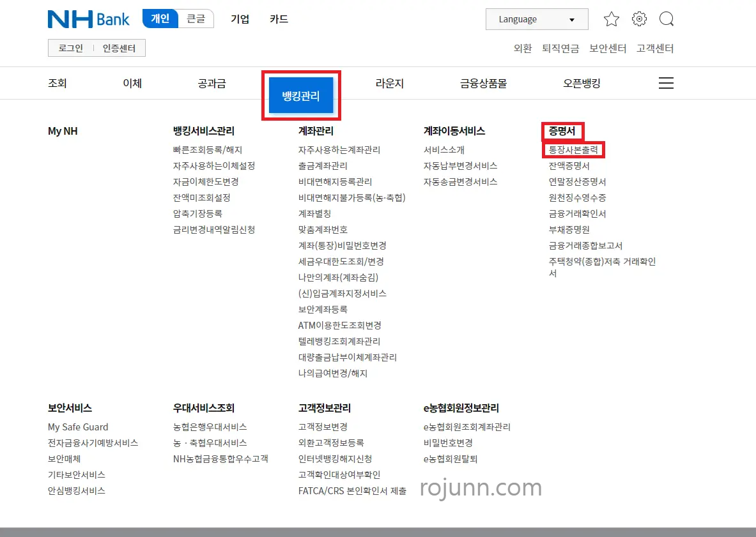
Task: Open the search magnifier icon
Action: 667,19
